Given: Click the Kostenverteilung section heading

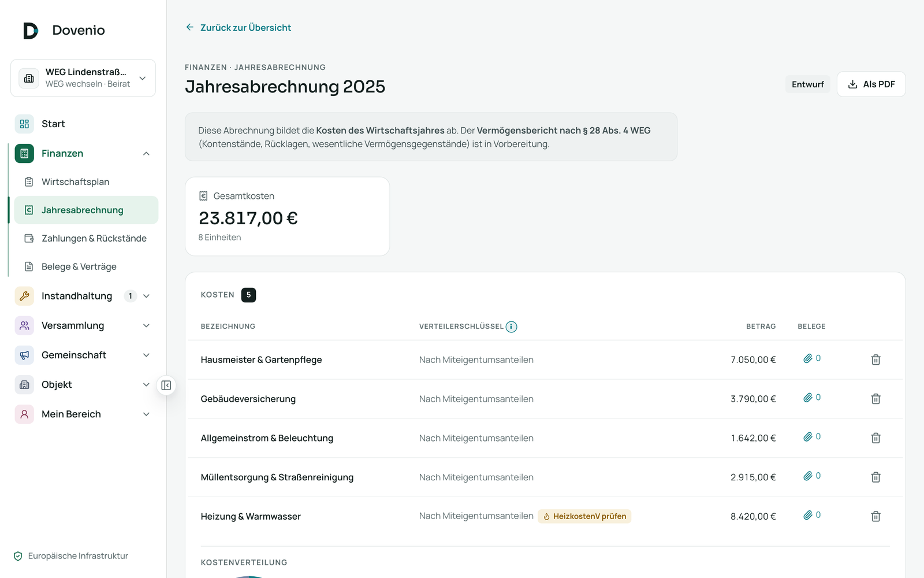Looking at the screenshot, I should point(244,562).
